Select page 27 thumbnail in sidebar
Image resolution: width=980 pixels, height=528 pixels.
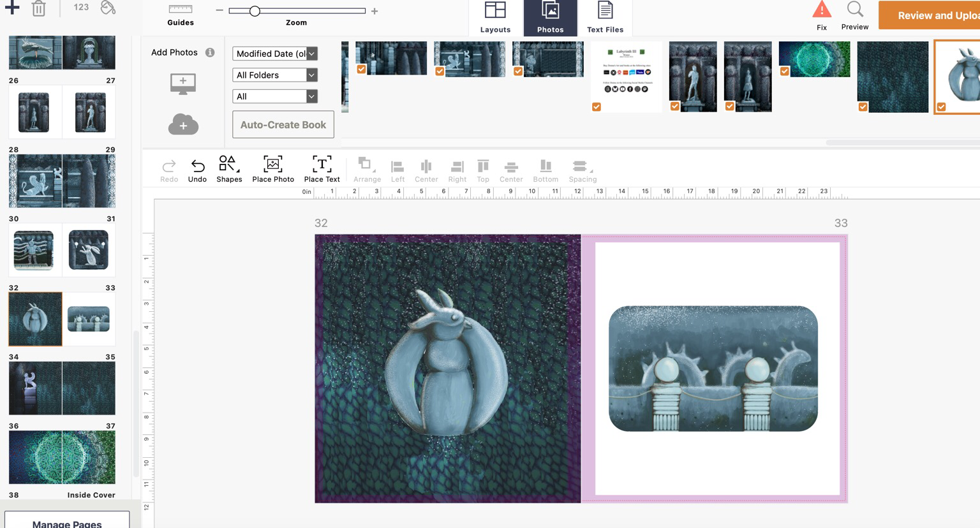pyautogui.click(x=89, y=112)
